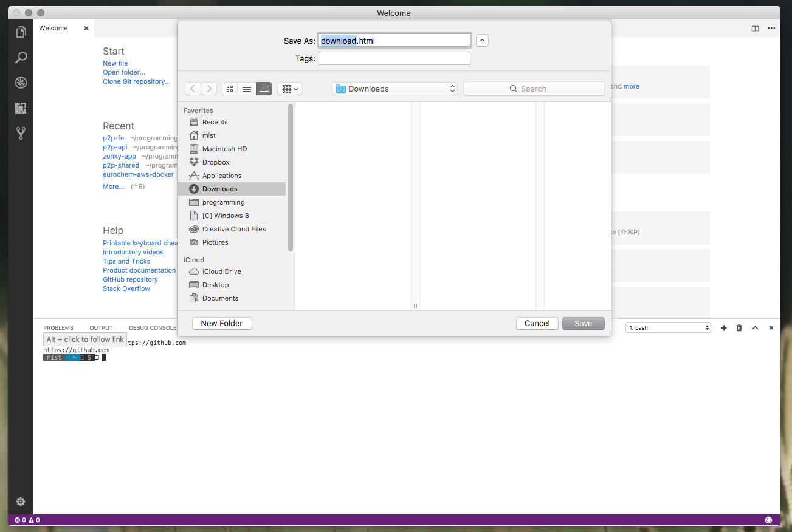The width and height of the screenshot is (792, 532).
Task: Open the item grouping dropdown in the dialog toolbar
Action: tap(290, 88)
